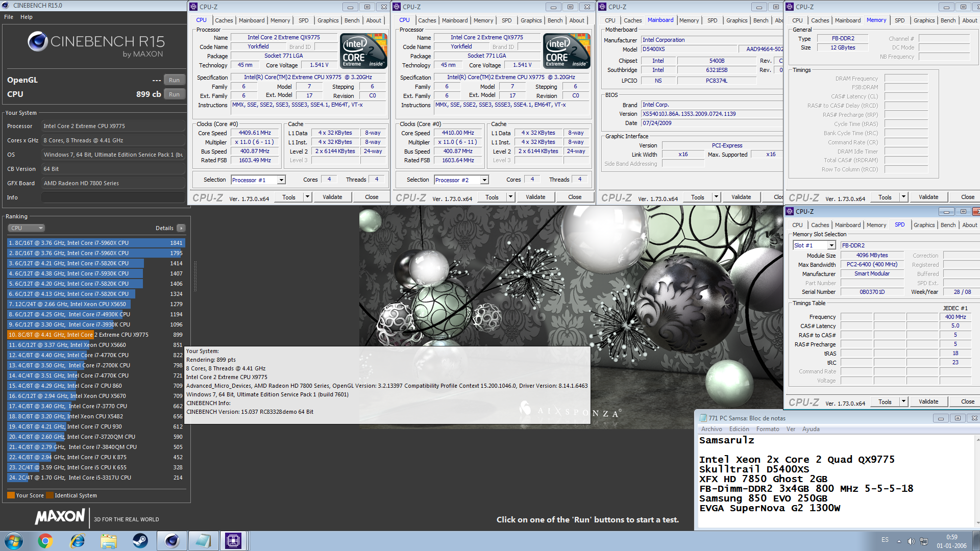Expand the Details arrow in Cinebench ranking
The image size is (980, 551).
(x=181, y=228)
